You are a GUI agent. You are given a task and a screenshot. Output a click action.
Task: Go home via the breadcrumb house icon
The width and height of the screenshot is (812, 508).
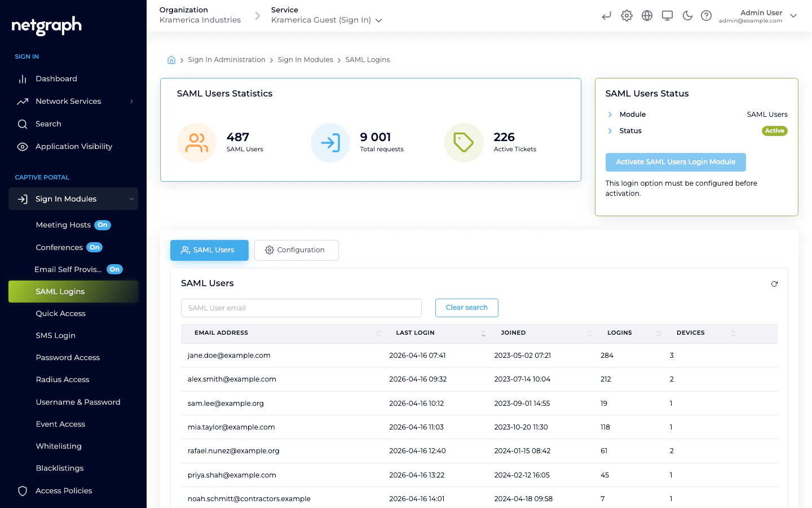(x=171, y=59)
